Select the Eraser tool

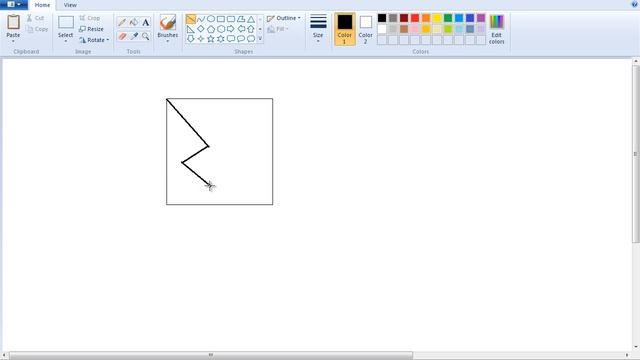point(122,36)
